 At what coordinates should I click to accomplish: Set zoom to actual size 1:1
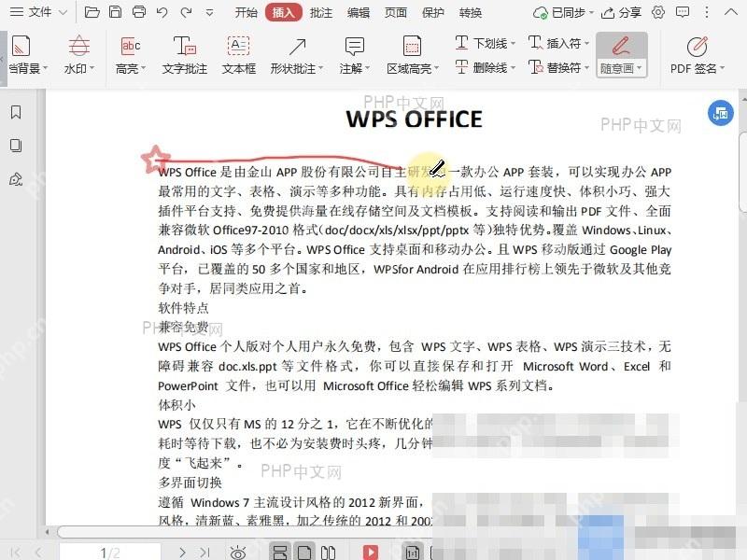pyautogui.click(x=412, y=553)
